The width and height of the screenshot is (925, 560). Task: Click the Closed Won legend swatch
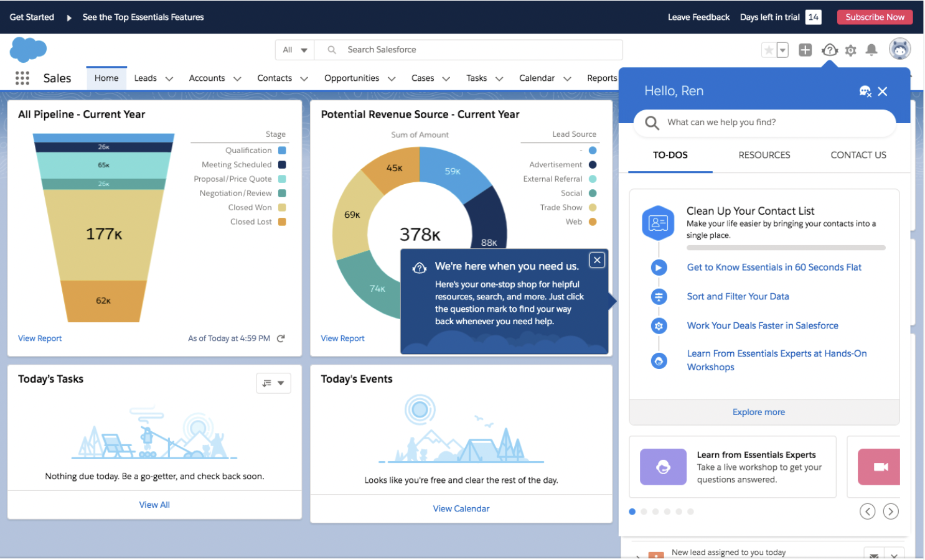pos(282,208)
